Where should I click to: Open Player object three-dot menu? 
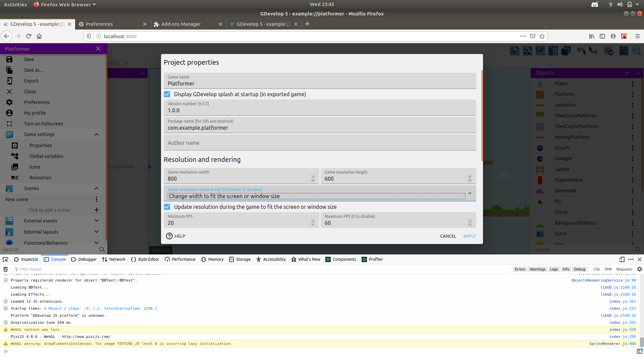click(633, 83)
